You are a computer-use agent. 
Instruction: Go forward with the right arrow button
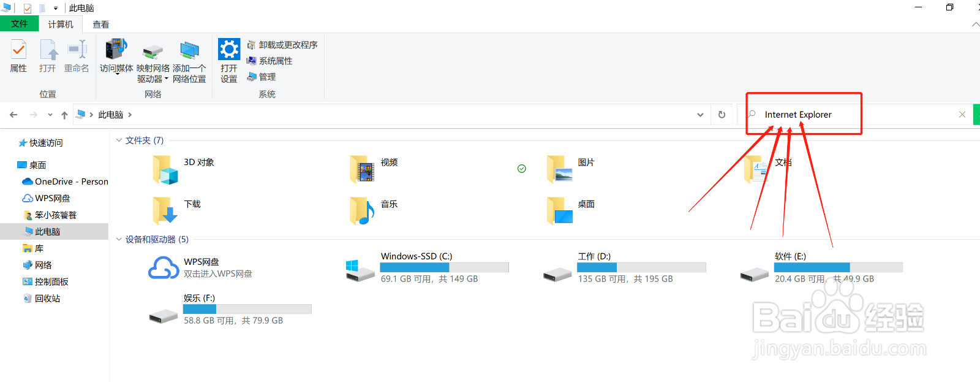click(x=34, y=115)
